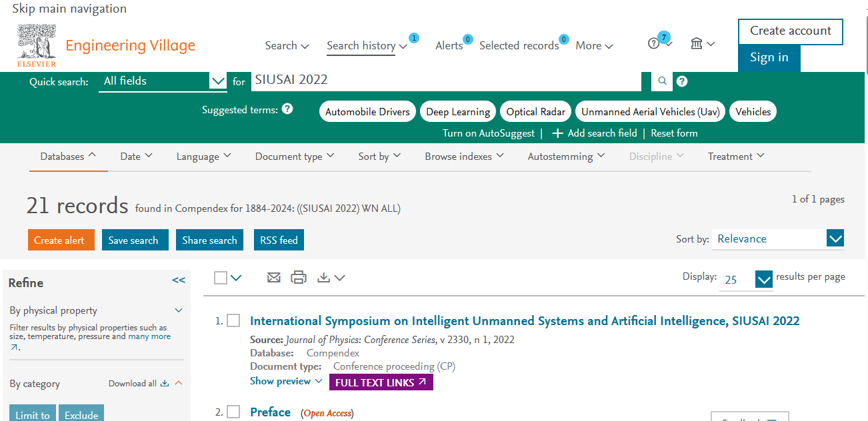
Task: Open the purple FULL TEXT LINKS button
Action: [381, 382]
